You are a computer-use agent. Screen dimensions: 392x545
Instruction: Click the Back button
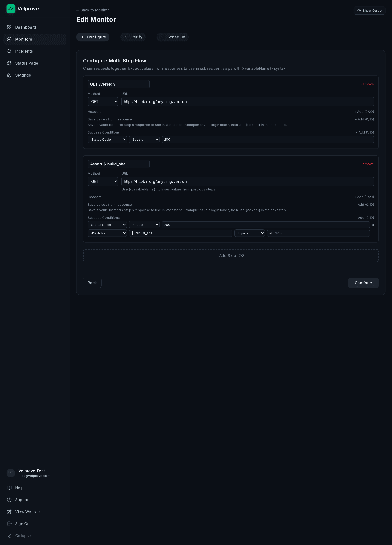pos(92,283)
